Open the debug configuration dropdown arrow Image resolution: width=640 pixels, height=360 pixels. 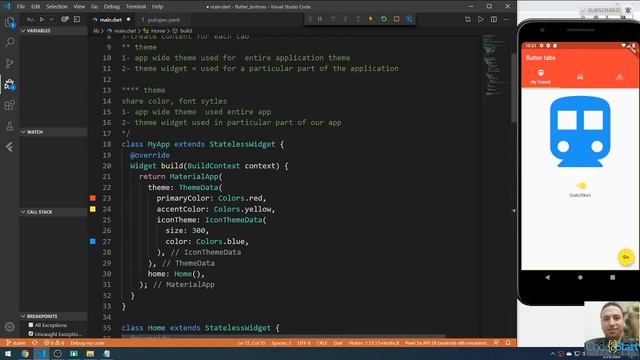tap(51, 19)
